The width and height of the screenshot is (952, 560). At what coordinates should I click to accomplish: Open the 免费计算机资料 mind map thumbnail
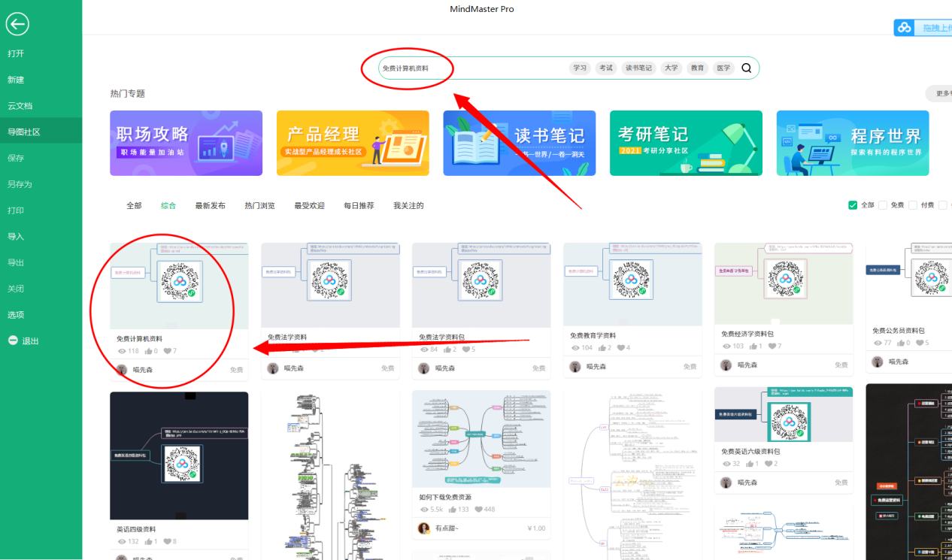179,285
